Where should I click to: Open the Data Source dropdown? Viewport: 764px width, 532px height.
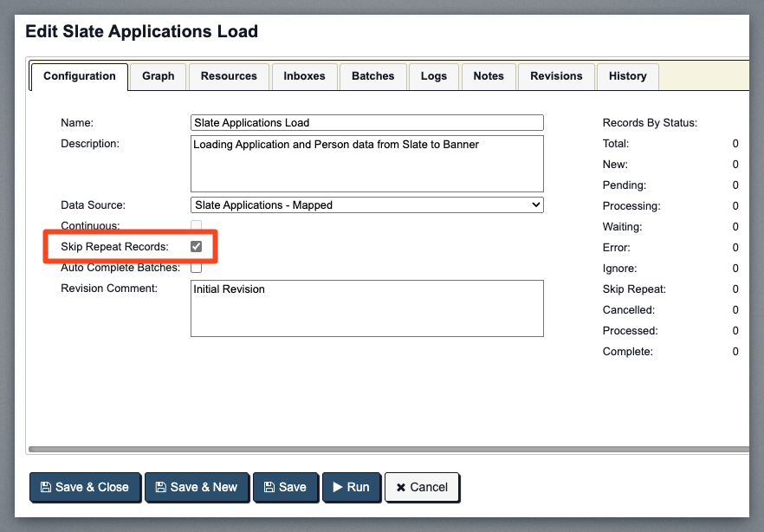pyautogui.click(x=366, y=205)
